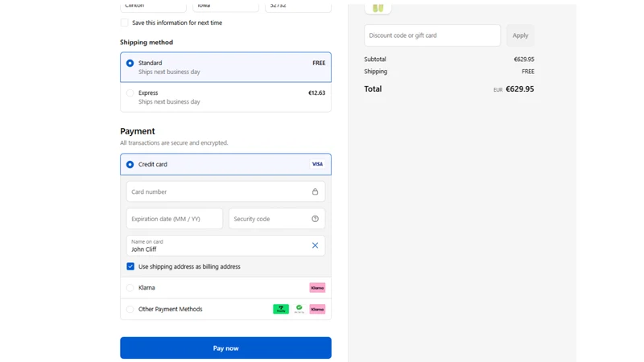Click the Shipping FREE value in summary
644x362 pixels.
pyautogui.click(x=528, y=72)
